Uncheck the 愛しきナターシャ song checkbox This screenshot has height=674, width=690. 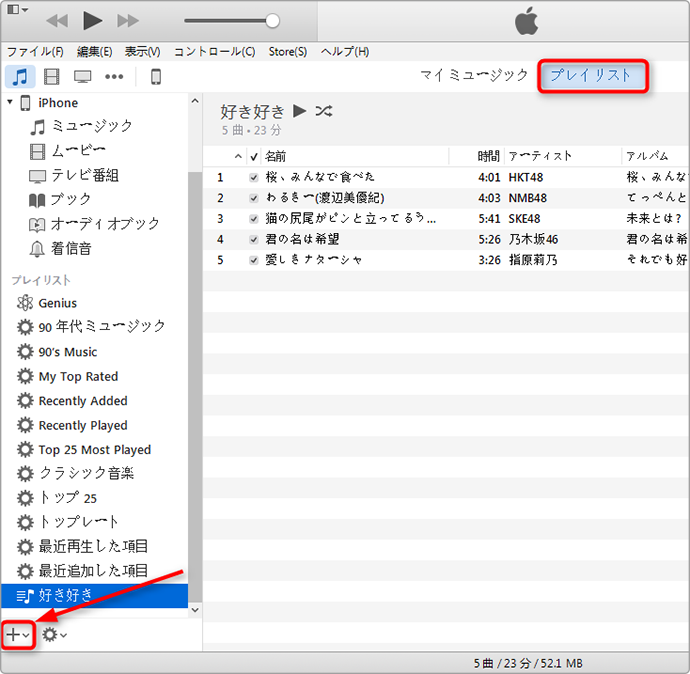coord(253,260)
